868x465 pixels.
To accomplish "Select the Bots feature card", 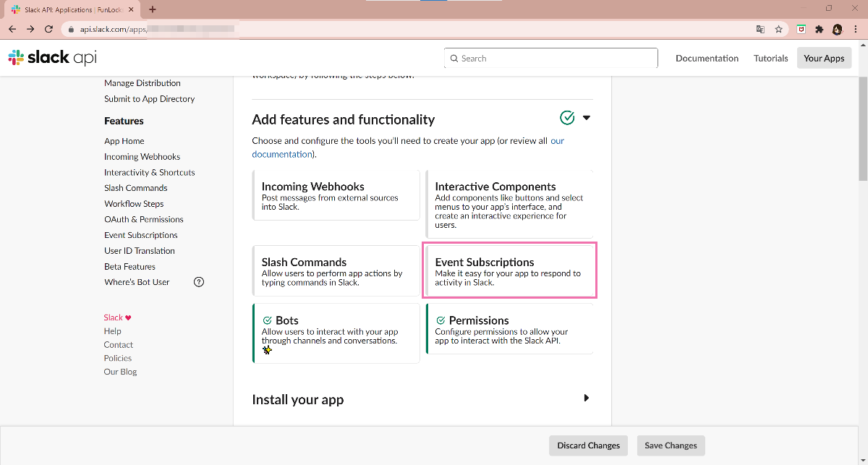I will pyautogui.click(x=336, y=333).
